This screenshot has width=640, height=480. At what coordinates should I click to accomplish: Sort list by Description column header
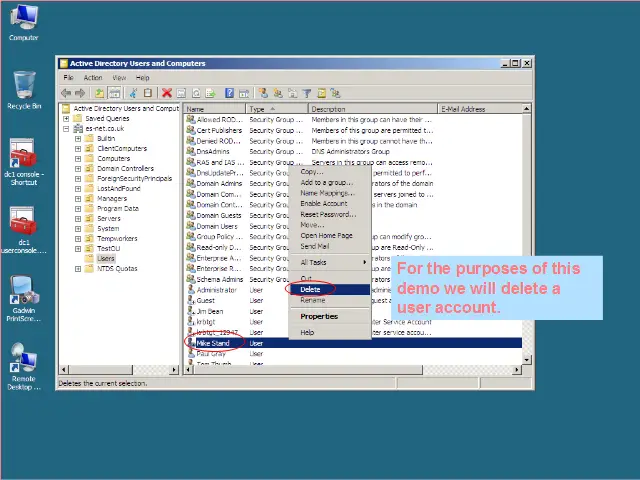coord(370,109)
